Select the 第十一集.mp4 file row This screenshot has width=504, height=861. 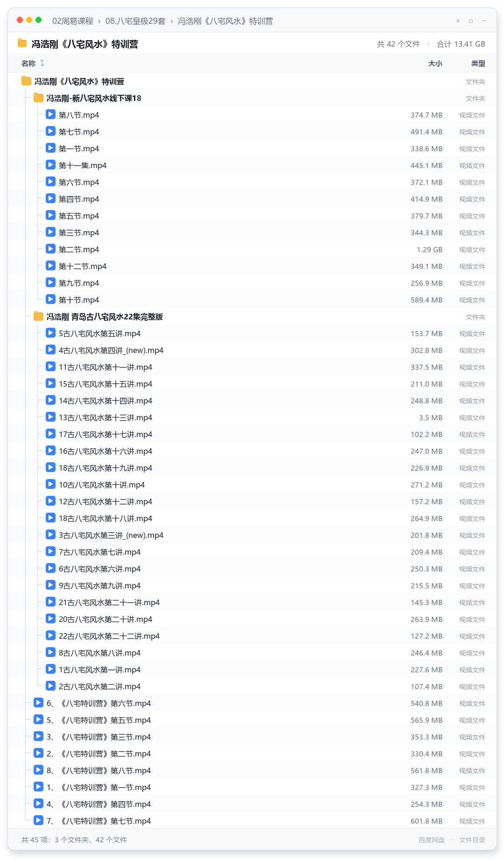[x=252, y=165]
